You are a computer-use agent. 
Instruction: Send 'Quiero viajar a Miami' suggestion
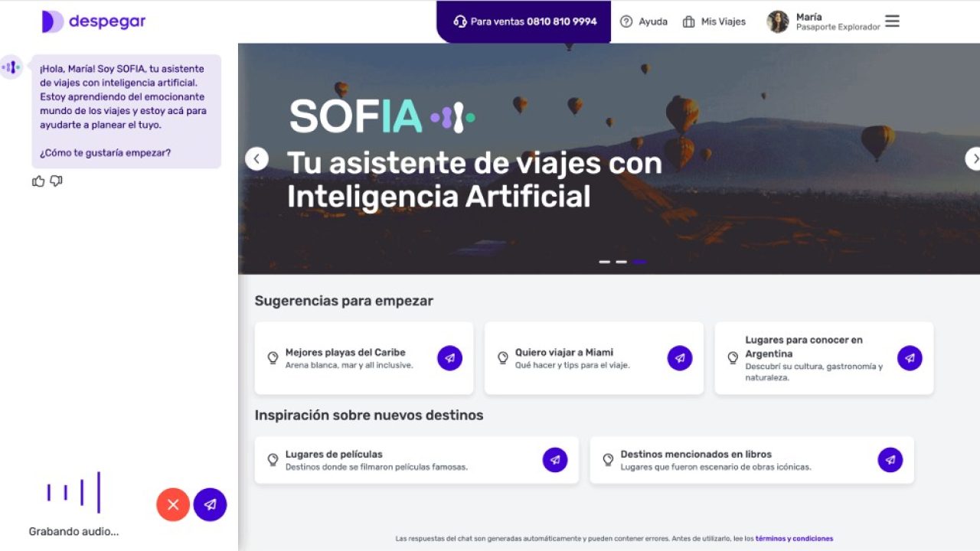(680, 358)
